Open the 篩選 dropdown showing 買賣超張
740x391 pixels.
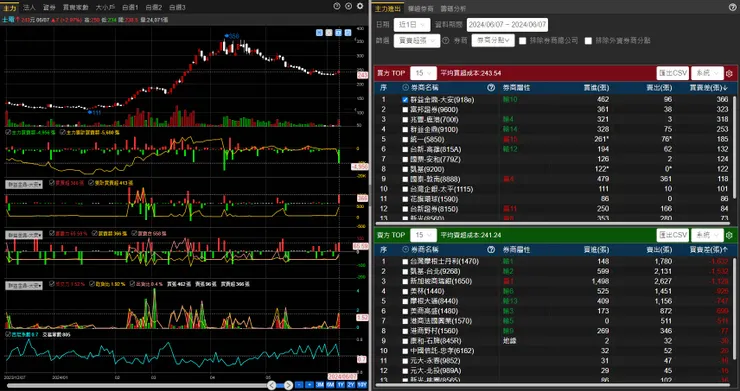417,41
